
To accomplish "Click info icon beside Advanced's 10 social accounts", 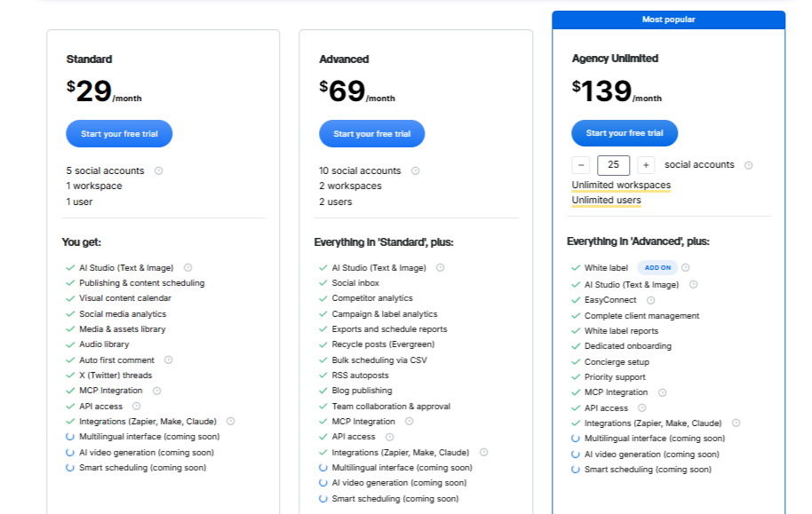I will pos(416,170).
